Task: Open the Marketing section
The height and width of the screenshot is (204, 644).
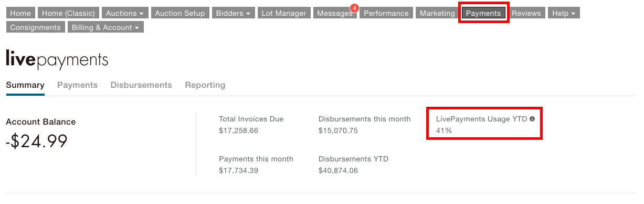Action: pyautogui.click(x=437, y=13)
